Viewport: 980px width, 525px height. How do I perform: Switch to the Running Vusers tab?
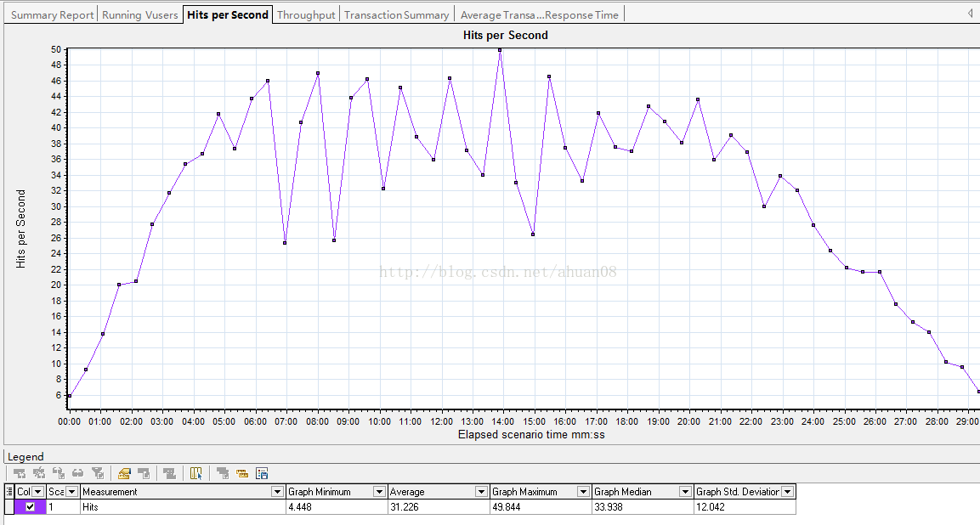(x=140, y=15)
